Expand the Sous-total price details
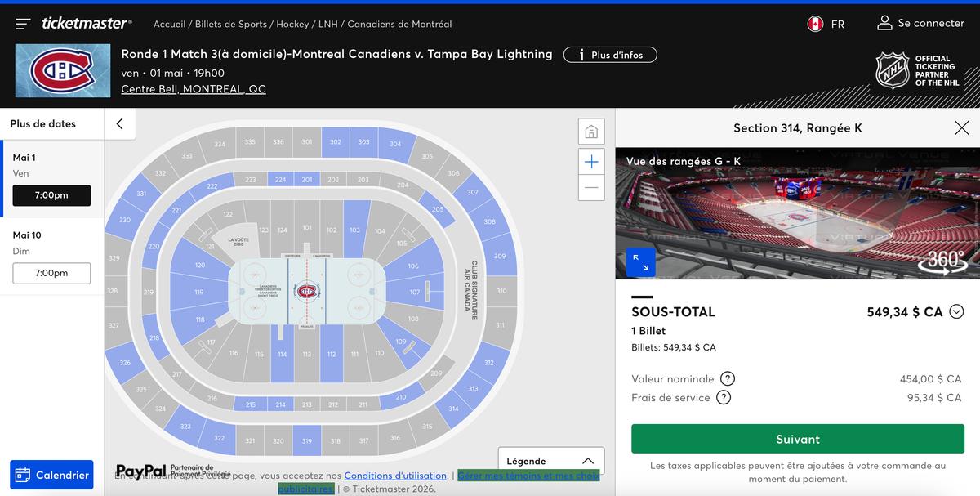 click(955, 311)
